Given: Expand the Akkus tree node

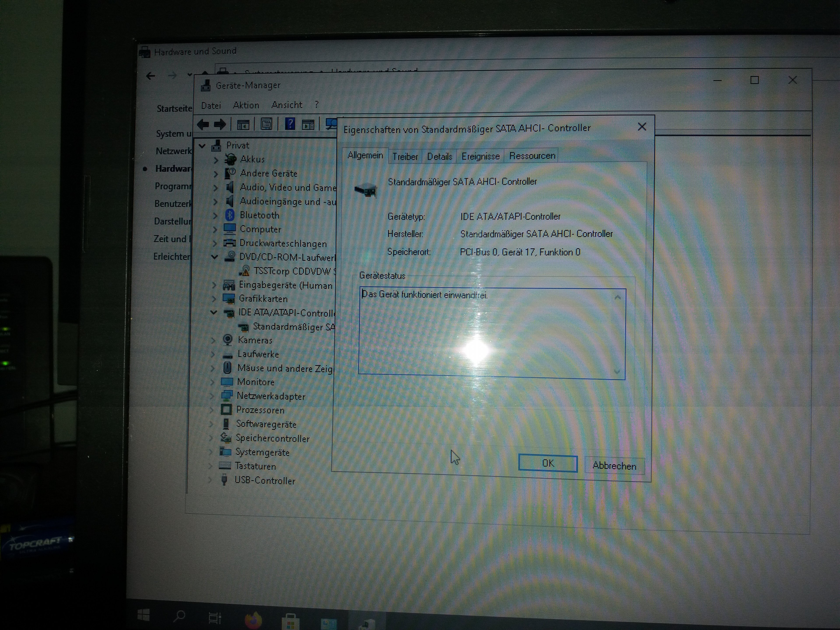Looking at the screenshot, I should [x=216, y=160].
